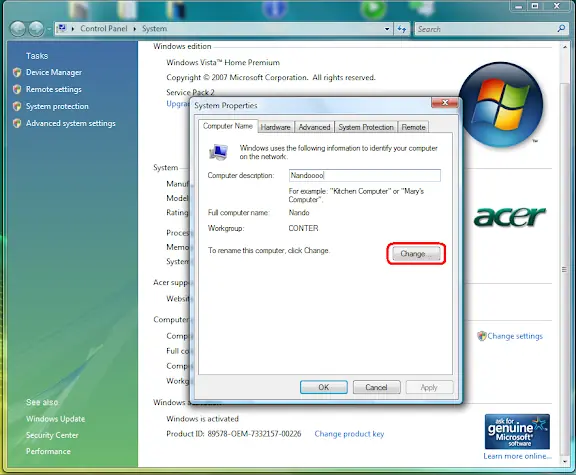The width and height of the screenshot is (576, 475).
Task: Open Performance under See also
Action: pos(48,451)
